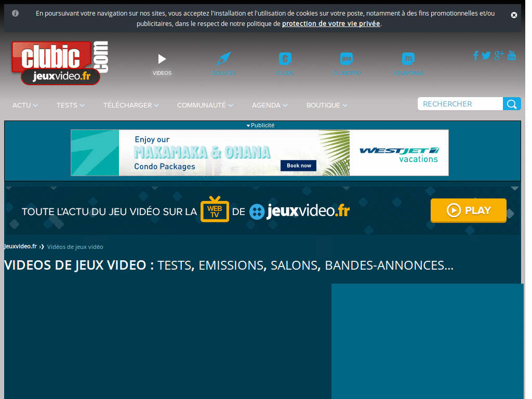Viewport: 532px width, 399px height.
Task: Collapse the Publicité arrow label
Action: (260, 125)
